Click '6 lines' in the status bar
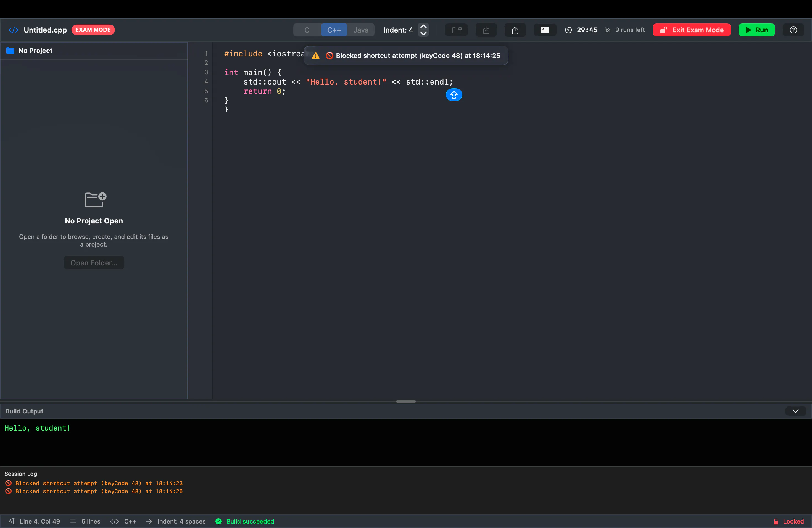 coord(91,521)
